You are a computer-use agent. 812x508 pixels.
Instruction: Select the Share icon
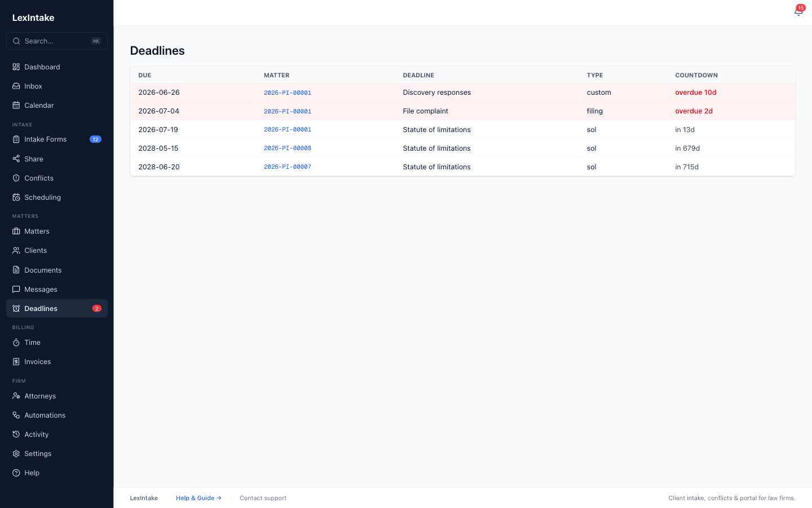(16, 159)
